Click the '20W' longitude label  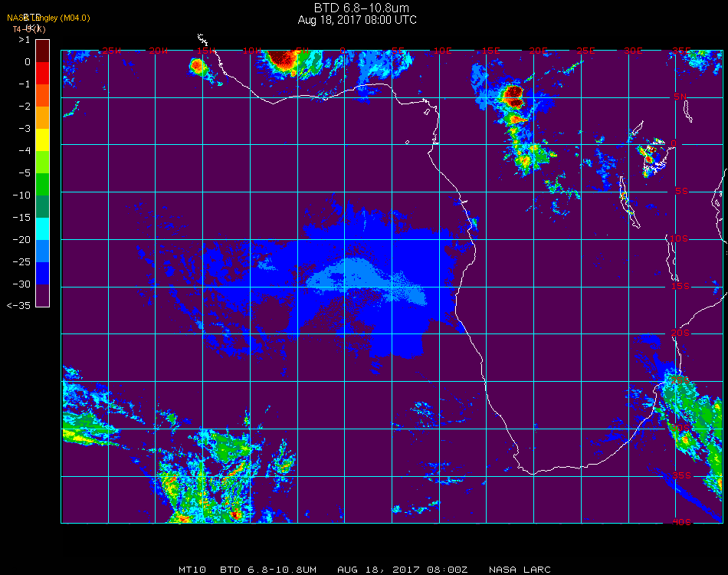click(x=159, y=51)
